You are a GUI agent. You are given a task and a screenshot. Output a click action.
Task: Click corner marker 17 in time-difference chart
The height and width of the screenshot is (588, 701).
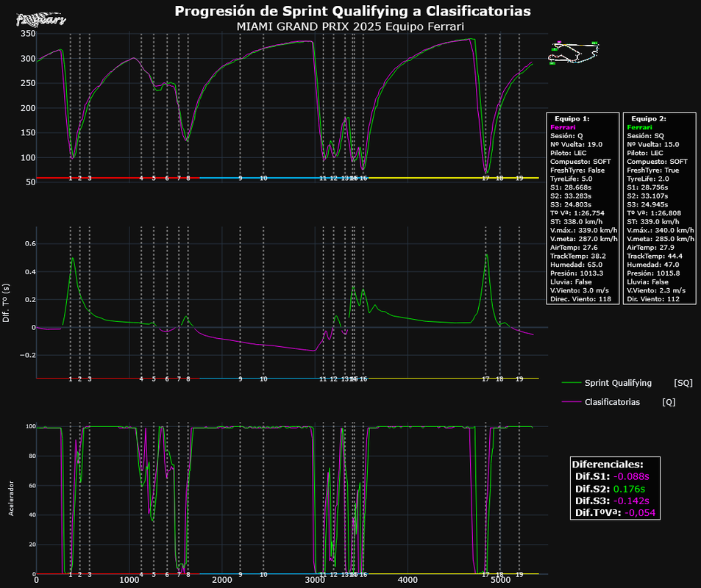point(485,379)
